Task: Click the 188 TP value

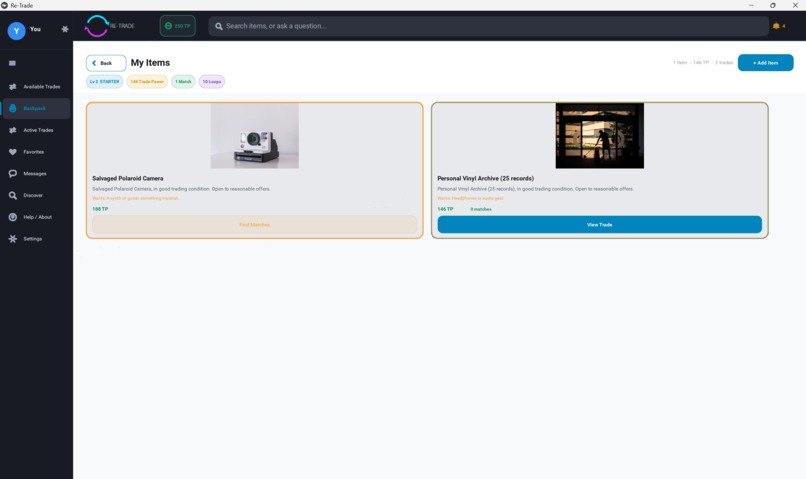Action: click(100, 209)
